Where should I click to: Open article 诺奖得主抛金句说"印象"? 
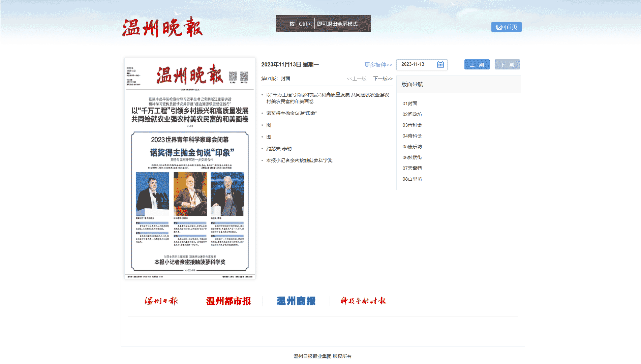(x=292, y=113)
